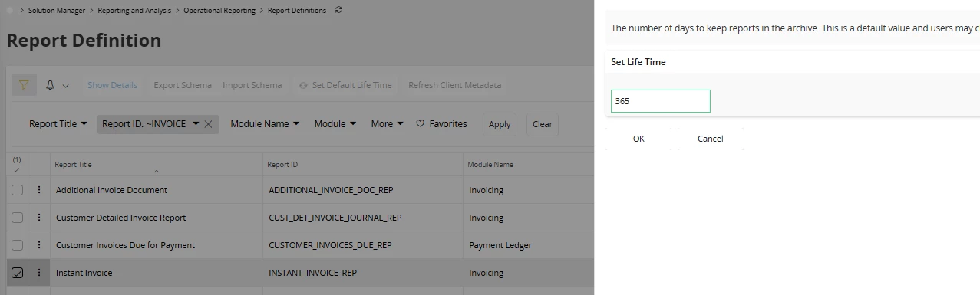This screenshot has height=295, width=980.
Task: Click Set Default Life Time toolbar command
Action: pyautogui.click(x=345, y=85)
